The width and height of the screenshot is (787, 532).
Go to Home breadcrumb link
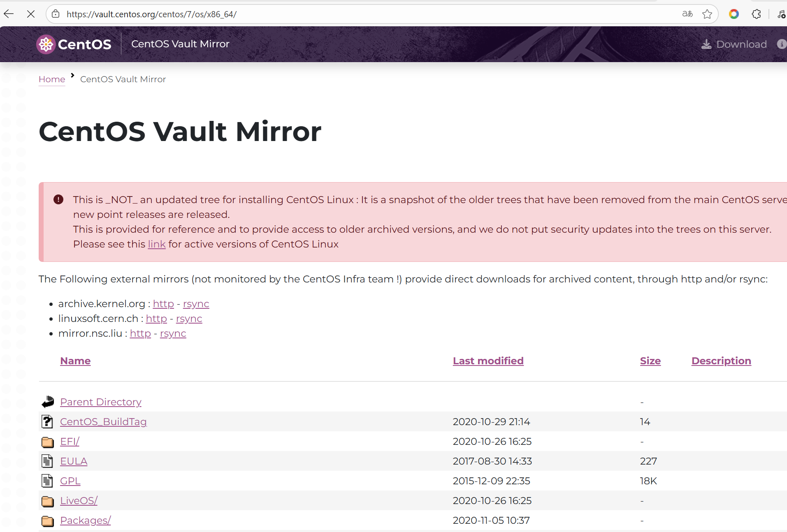point(52,79)
